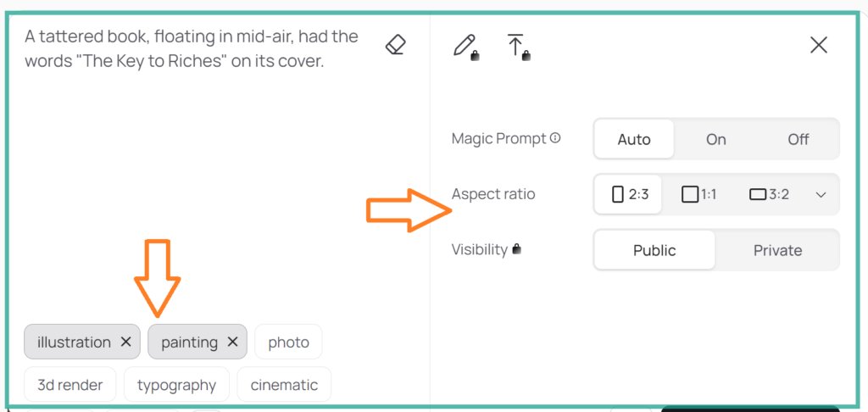868x412 pixels.
Task: Remove the painting tag with its X
Action: 232,342
